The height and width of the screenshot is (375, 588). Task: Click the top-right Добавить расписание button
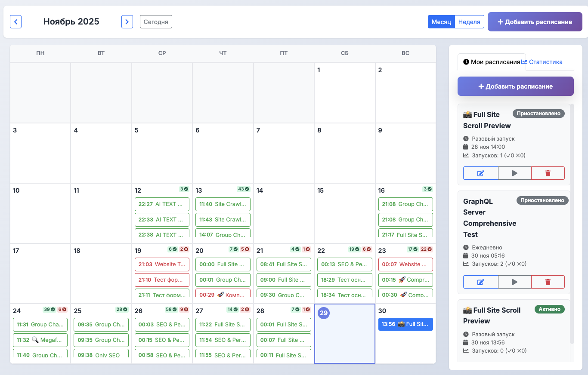pyautogui.click(x=535, y=22)
